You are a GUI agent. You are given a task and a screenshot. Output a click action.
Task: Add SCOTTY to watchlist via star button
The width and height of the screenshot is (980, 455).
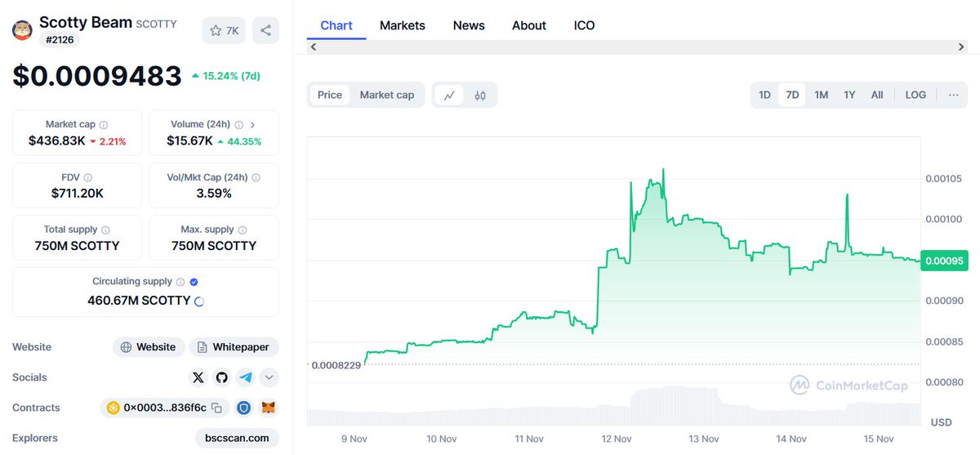click(225, 30)
